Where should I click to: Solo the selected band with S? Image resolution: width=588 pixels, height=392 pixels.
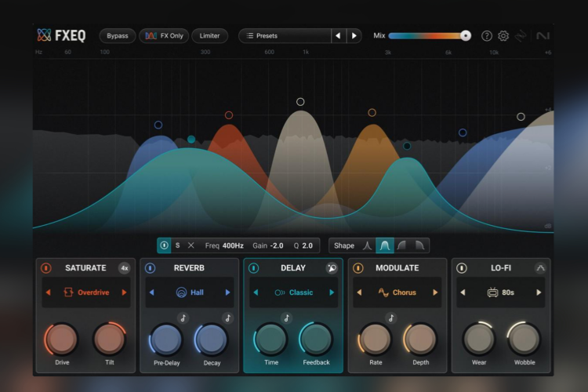177,245
